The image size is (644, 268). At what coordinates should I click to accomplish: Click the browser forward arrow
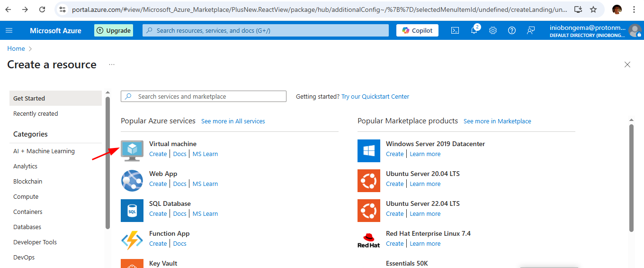coord(25,9)
